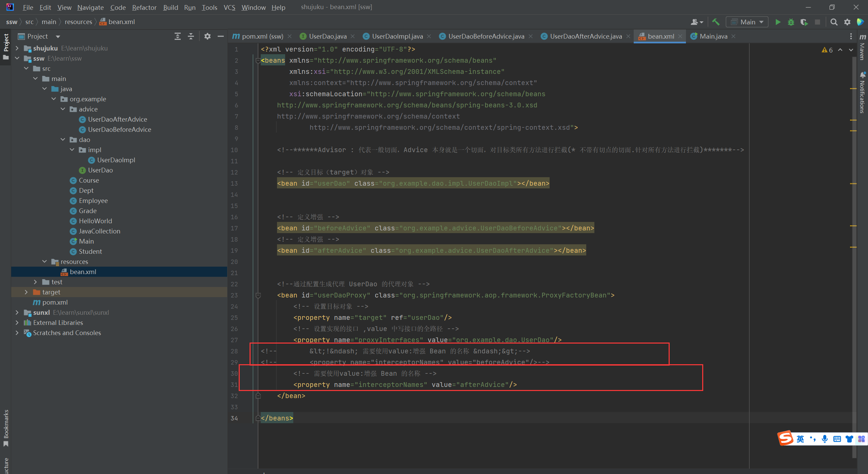
Task: Run with Coverage shield icon
Action: 804,22
